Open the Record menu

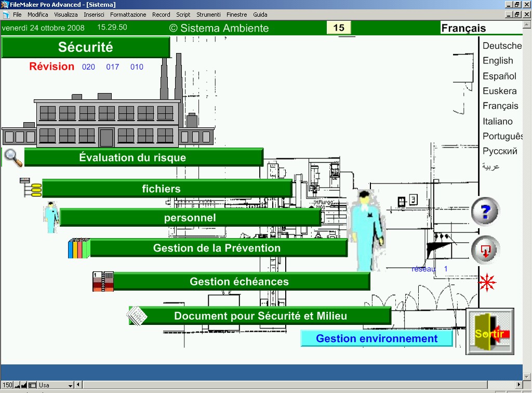tap(161, 15)
